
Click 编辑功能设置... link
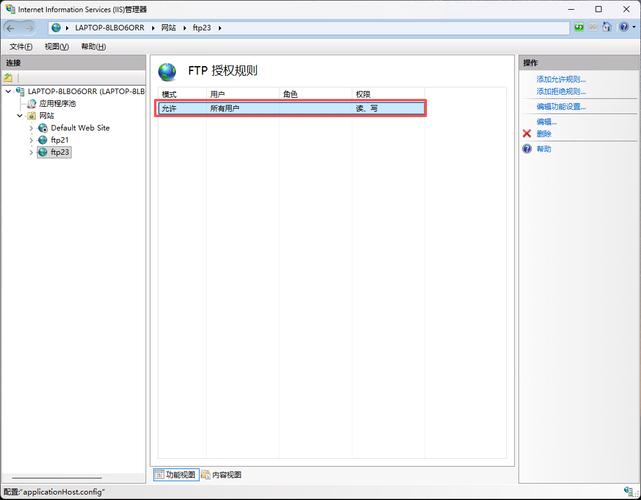point(561,106)
